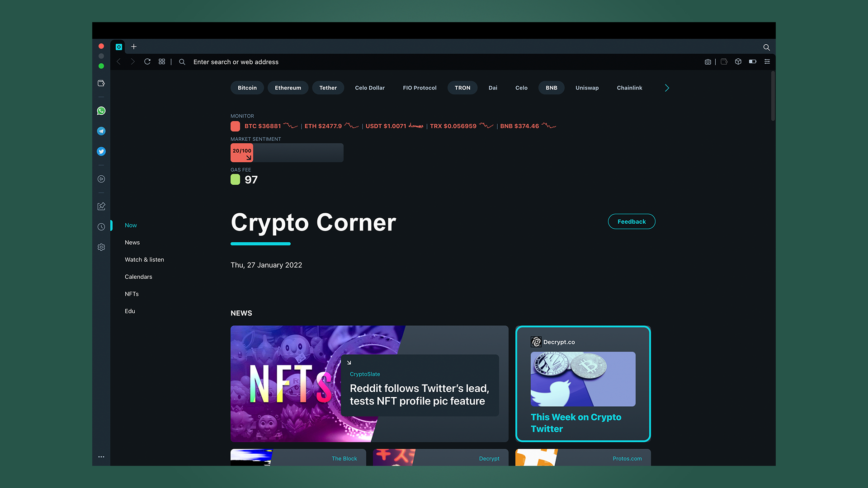Image resolution: width=868 pixels, height=488 pixels.
Task: Click the wallet icon in browser toolbar
Action: 724,61
